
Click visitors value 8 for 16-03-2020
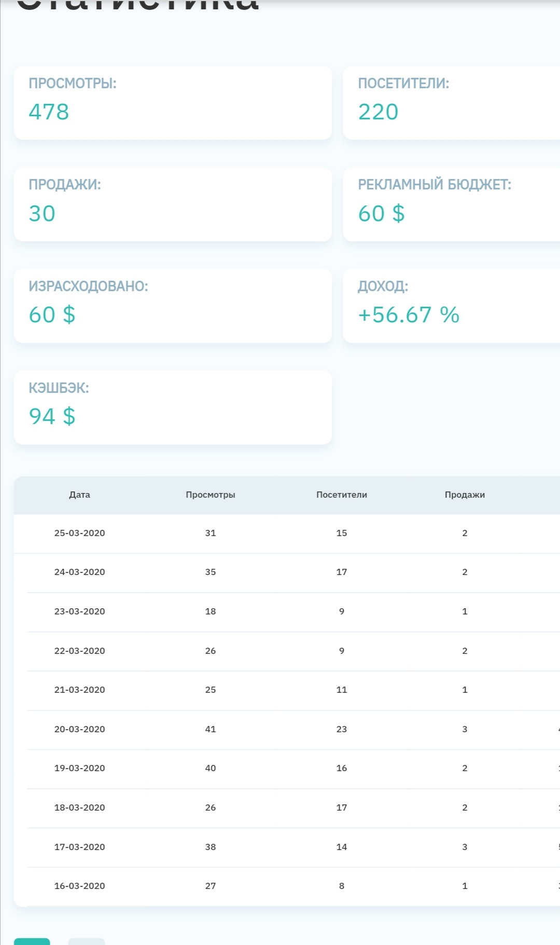(x=342, y=886)
